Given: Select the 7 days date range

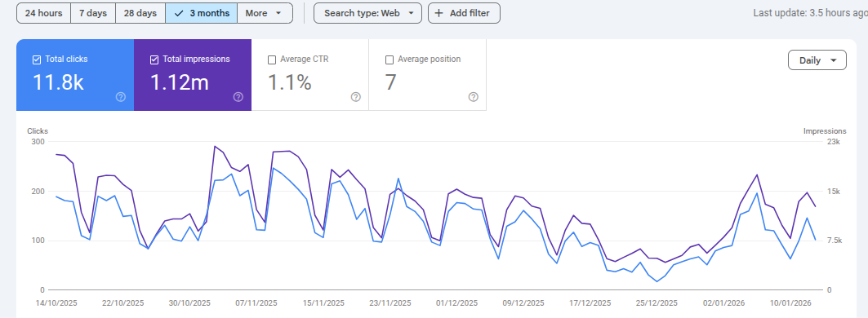Looking at the screenshot, I should coord(93,13).
